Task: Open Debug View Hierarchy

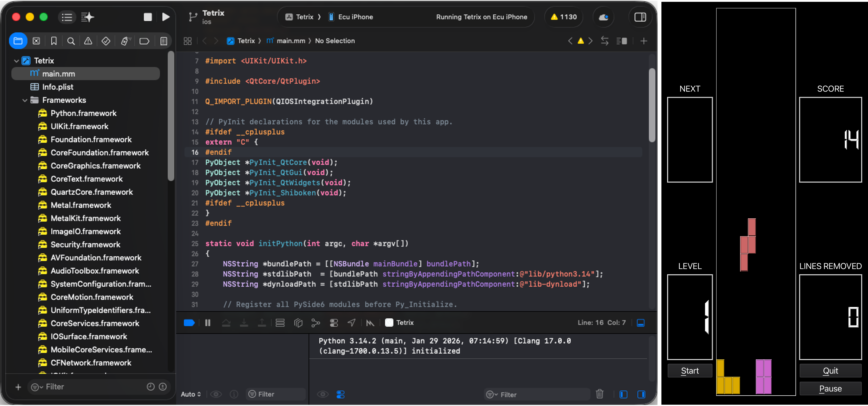Action: (298, 323)
